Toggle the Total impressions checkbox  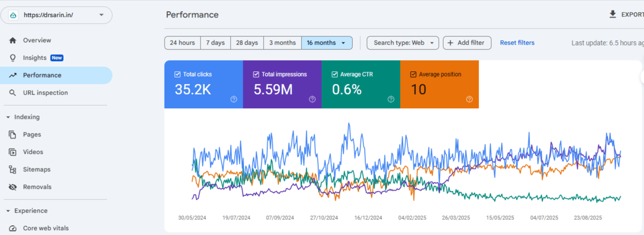[x=256, y=74]
